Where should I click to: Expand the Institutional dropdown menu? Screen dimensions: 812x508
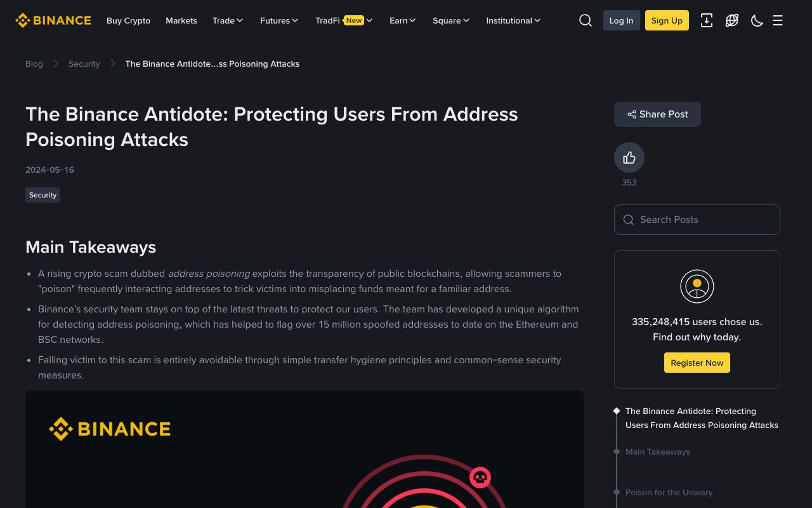(513, 20)
